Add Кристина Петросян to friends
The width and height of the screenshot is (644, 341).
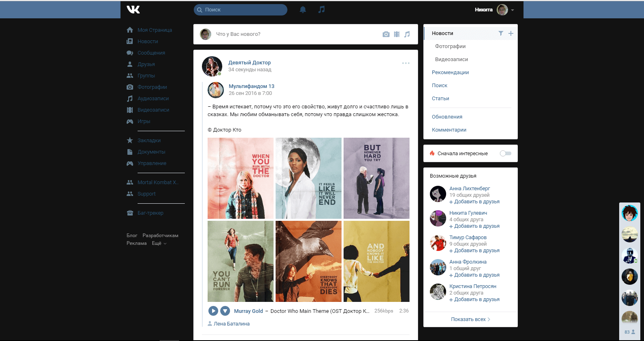click(x=475, y=299)
